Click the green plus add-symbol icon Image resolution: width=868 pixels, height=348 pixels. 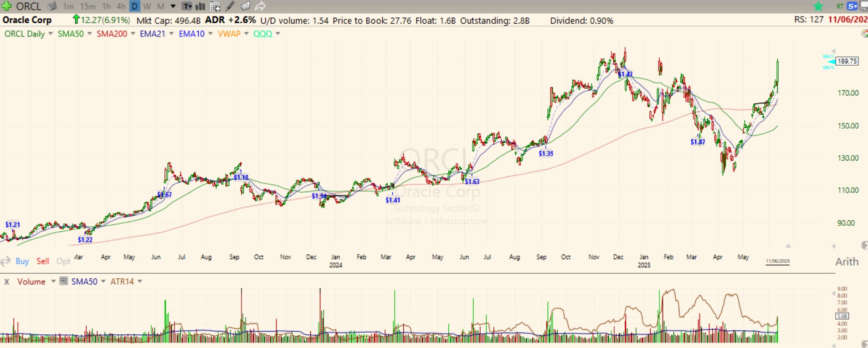pos(6,6)
